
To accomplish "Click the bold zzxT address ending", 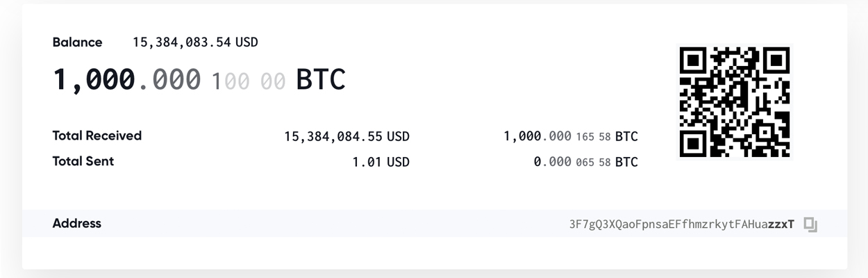I will click(x=781, y=224).
